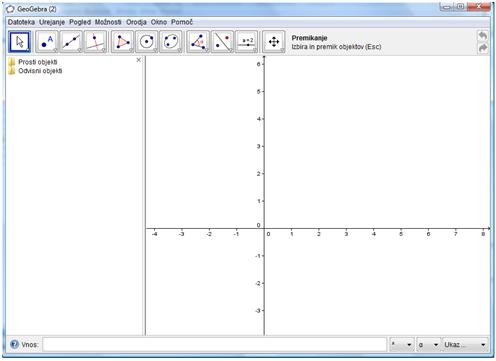Screen dimensions: 496x361
Task: Open the Greek letter α dropdown
Action: 428,345
